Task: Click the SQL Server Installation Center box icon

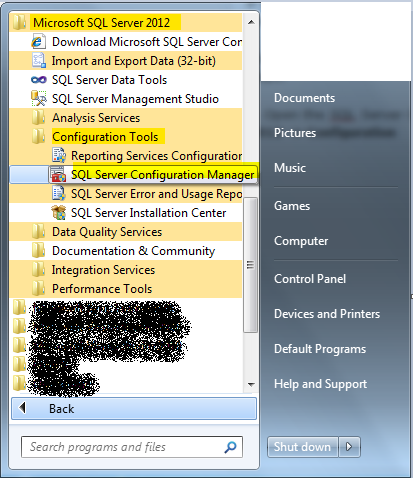Action: (58, 213)
